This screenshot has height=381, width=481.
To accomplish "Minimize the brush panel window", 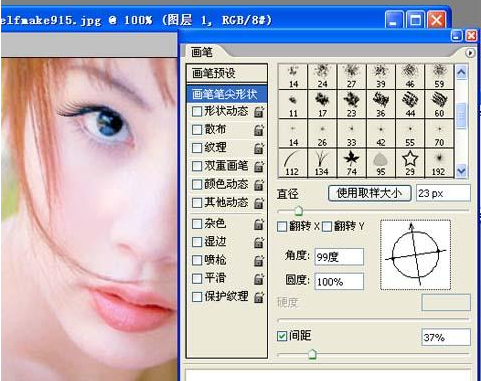I will (457, 35).
